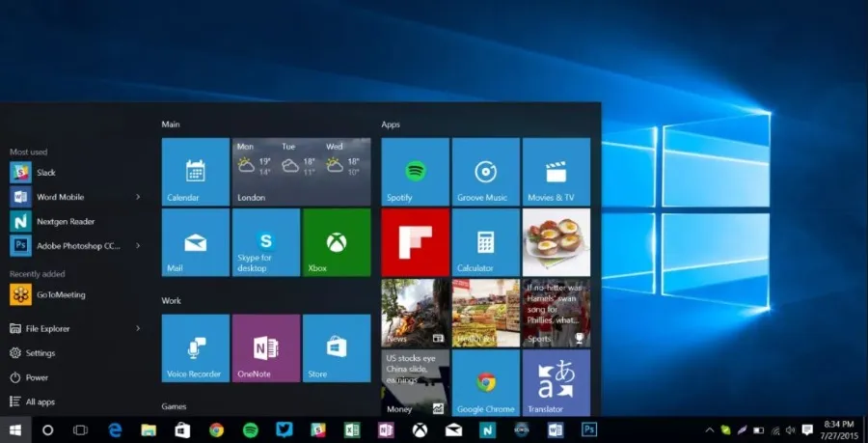Click the Work group heading
868x443 pixels.
point(171,301)
